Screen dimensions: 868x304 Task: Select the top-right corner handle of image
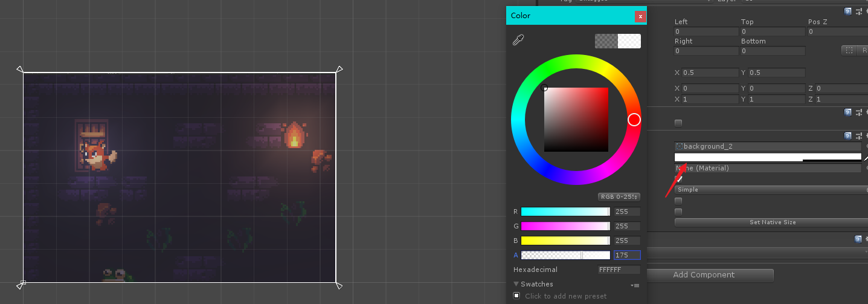(x=339, y=70)
